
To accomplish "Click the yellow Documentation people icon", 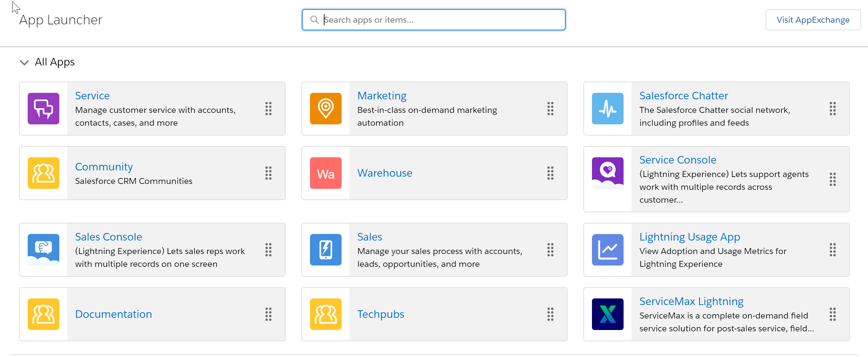I will (43, 314).
